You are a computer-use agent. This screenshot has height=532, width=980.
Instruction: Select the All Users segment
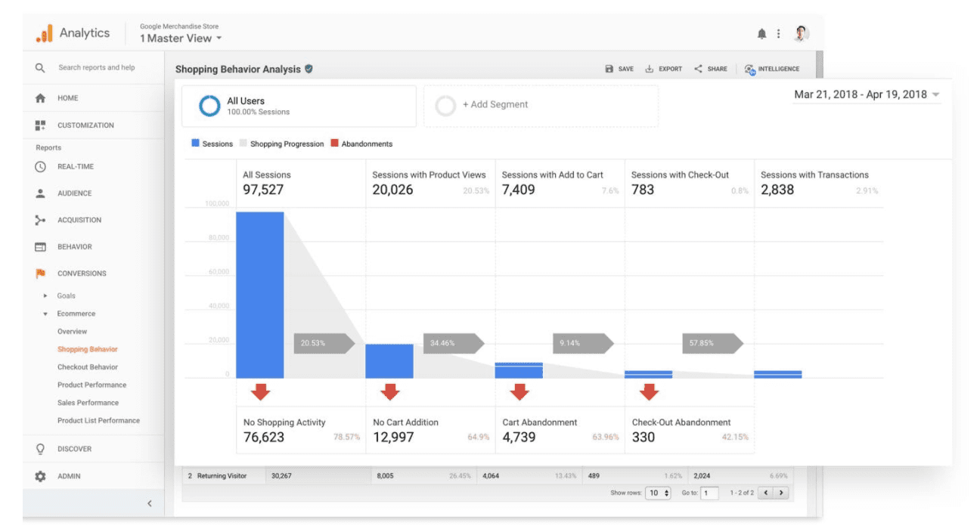299,106
